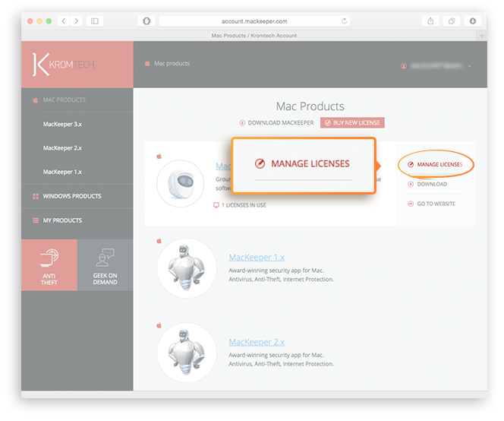Go back with Safari's back arrow
504x421 pixels.
click(64, 21)
